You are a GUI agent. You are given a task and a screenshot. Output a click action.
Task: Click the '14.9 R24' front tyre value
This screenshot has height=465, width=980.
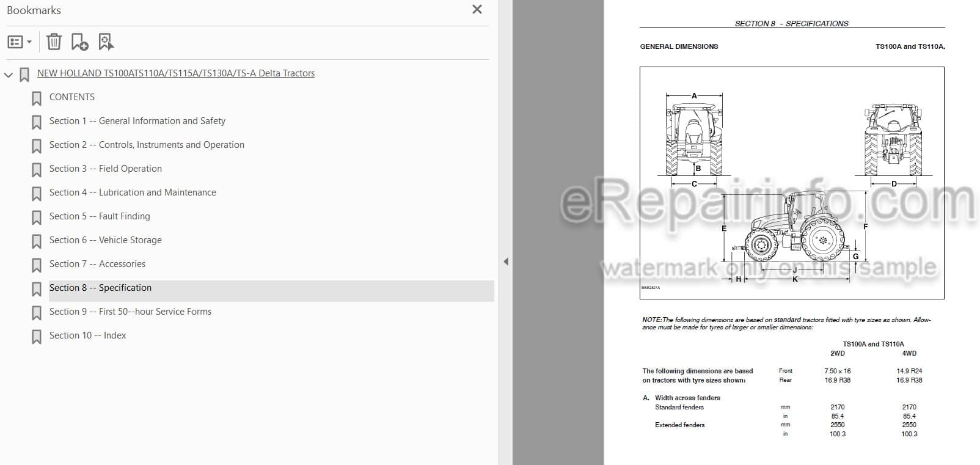909,371
